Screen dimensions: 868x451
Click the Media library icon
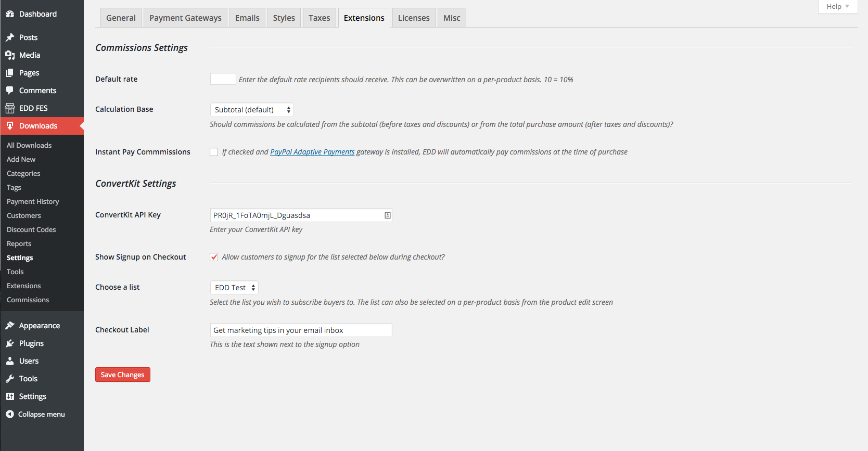click(x=10, y=55)
